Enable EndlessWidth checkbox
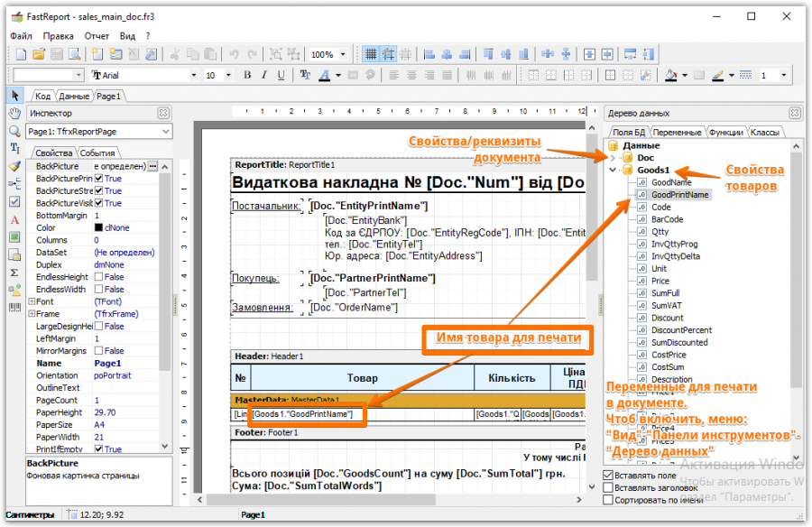The height and width of the screenshot is (527, 812). point(98,289)
